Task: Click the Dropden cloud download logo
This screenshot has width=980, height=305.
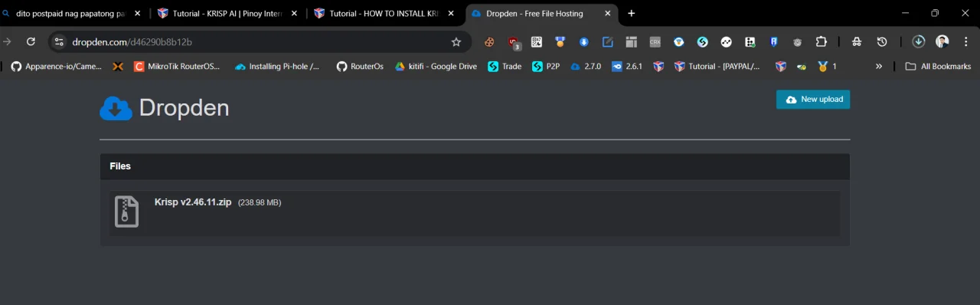Action: click(116, 109)
